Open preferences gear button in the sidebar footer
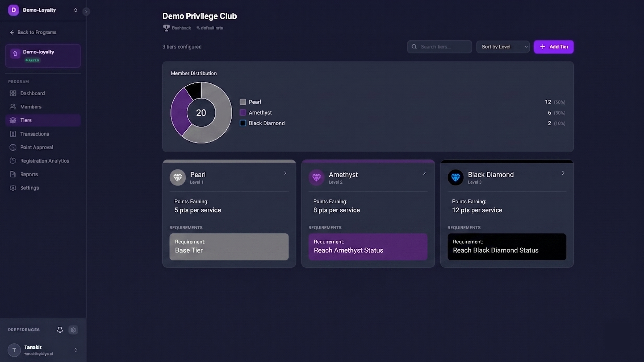This screenshot has height=362, width=644. click(73, 330)
